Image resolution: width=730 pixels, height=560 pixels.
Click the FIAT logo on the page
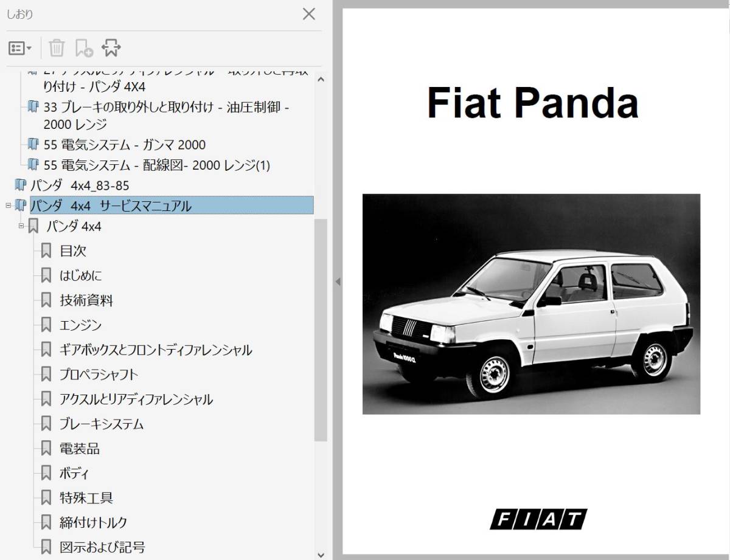pyautogui.click(x=538, y=520)
